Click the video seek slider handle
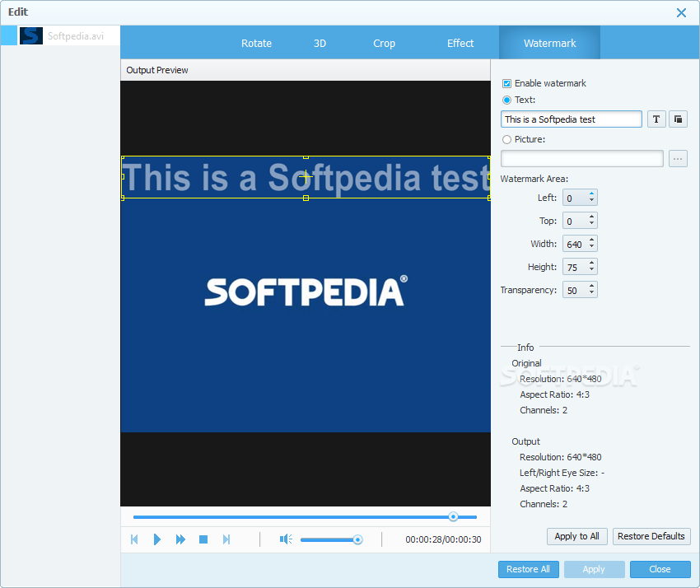This screenshot has height=588, width=700. pyautogui.click(x=453, y=516)
